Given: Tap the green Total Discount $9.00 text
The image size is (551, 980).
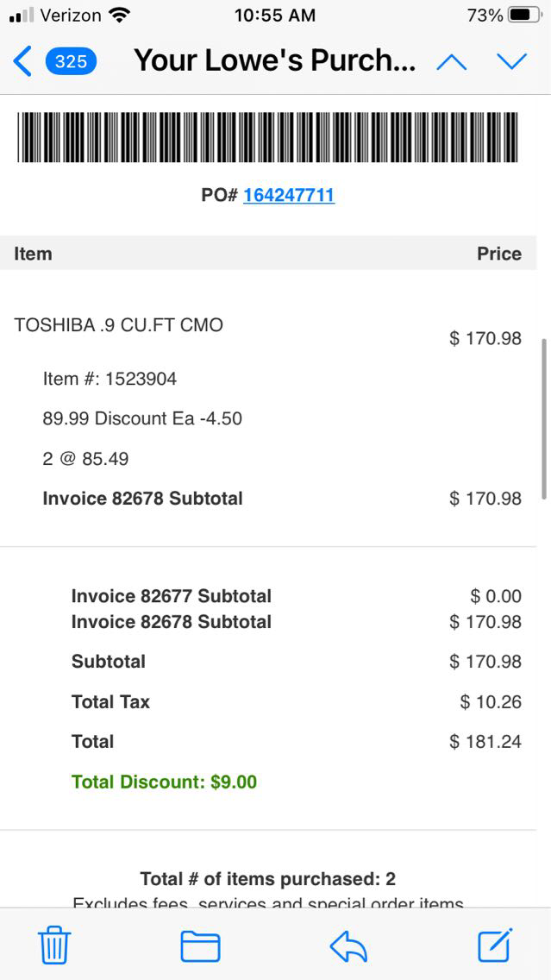Looking at the screenshot, I should pos(164,782).
